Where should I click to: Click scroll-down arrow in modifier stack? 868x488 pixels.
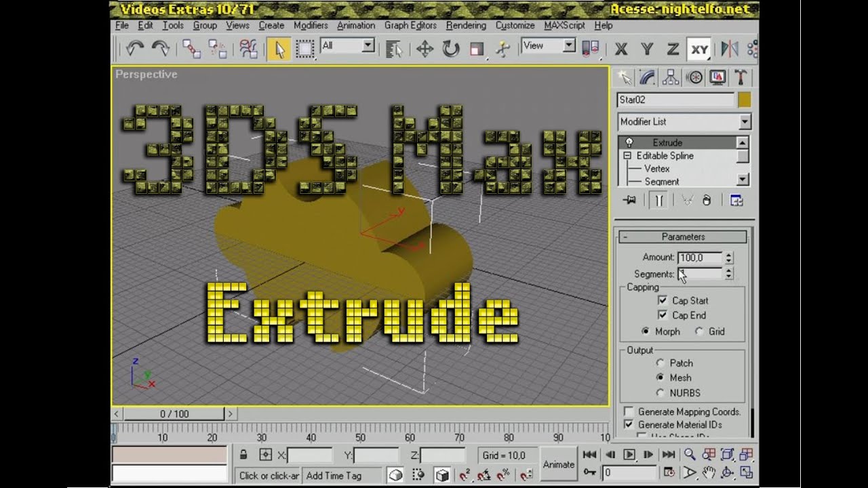(x=743, y=180)
